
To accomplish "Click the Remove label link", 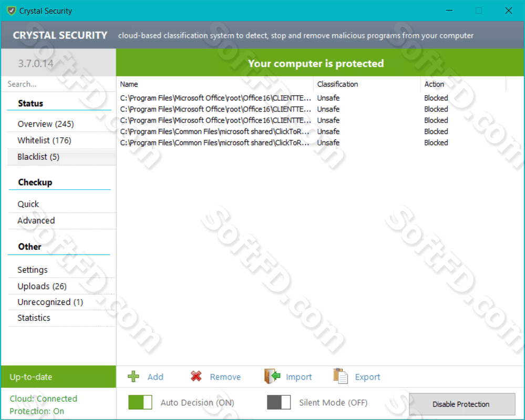I will pos(225,377).
